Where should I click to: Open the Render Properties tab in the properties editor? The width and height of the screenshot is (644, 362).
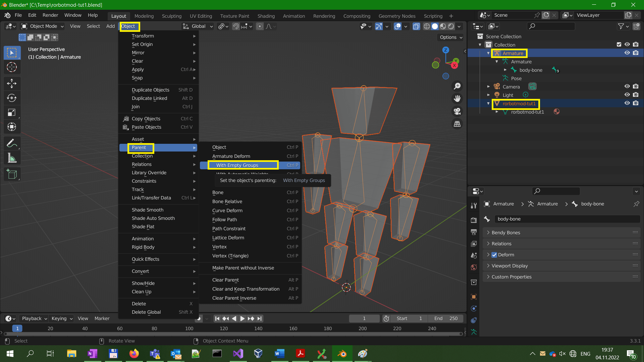pos(474,220)
